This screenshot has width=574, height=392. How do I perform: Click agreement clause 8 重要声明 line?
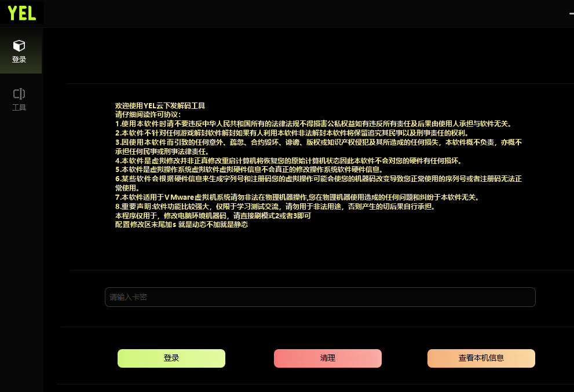coord(274,206)
